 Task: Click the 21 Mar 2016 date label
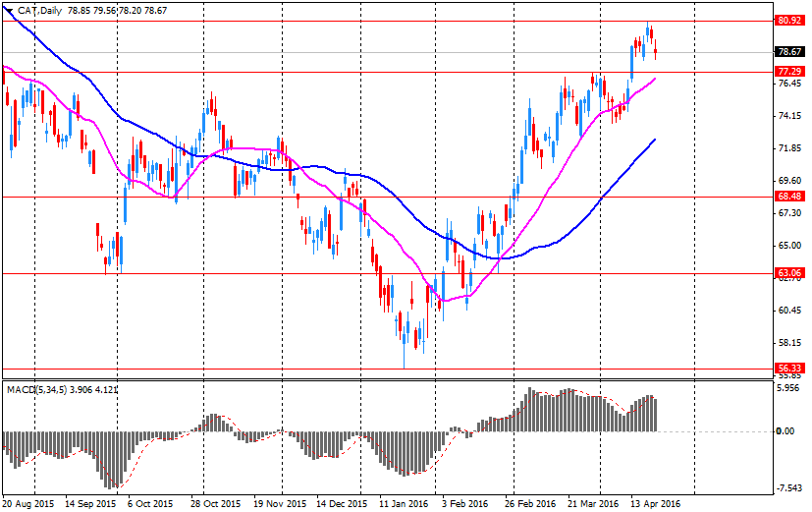coord(593,504)
